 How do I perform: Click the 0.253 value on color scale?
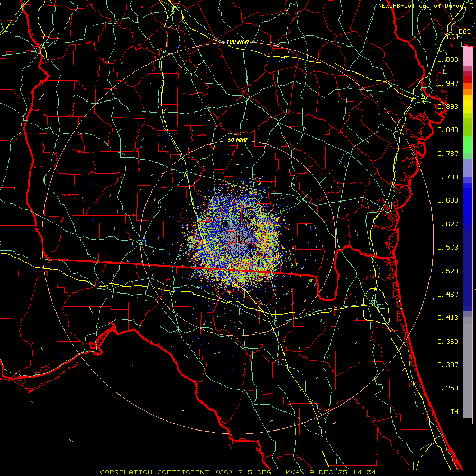pos(448,388)
